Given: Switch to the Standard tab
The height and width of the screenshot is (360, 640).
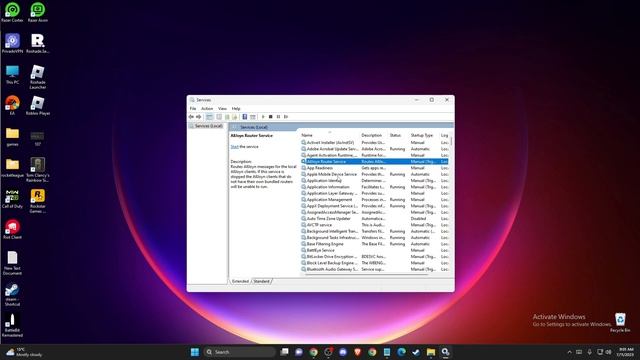Looking at the screenshot, I should coord(262,281).
